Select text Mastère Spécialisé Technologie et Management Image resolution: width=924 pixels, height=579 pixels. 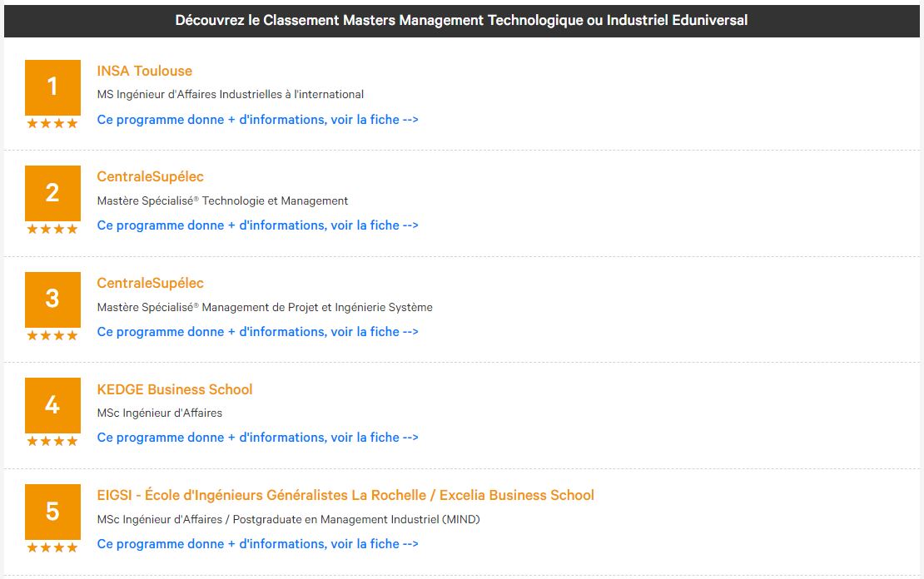click(223, 200)
